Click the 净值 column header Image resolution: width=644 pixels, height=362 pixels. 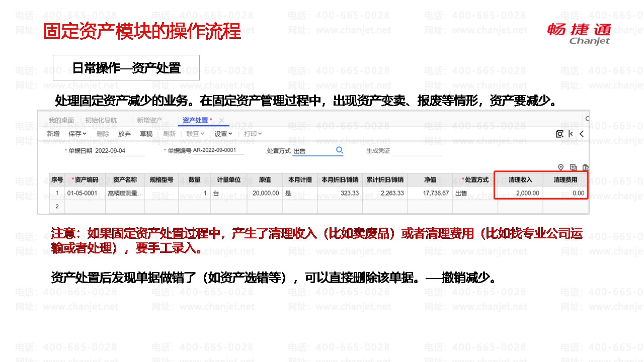[x=430, y=179]
